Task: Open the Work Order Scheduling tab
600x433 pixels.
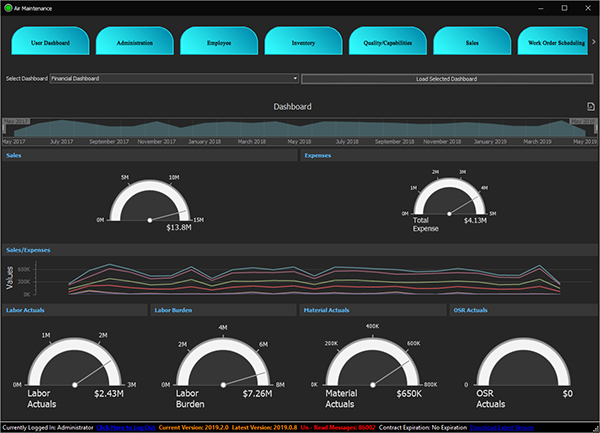Action: (x=553, y=41)
